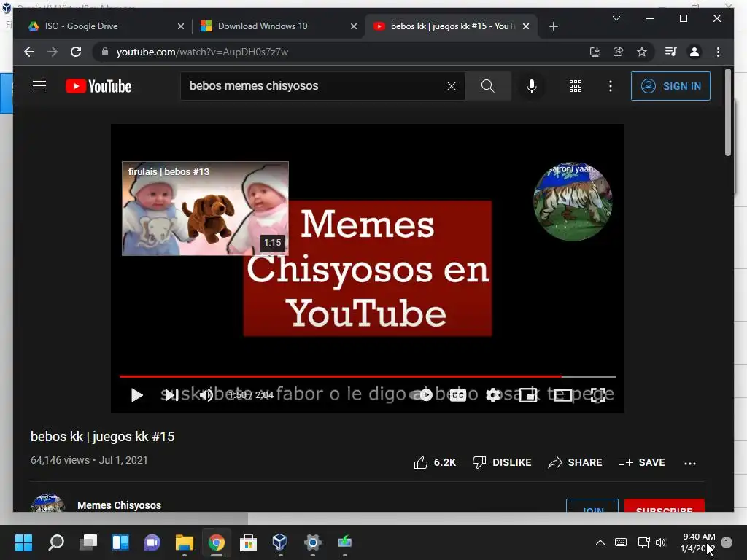
Task: Open taskbar search
Action: (56, 542)
